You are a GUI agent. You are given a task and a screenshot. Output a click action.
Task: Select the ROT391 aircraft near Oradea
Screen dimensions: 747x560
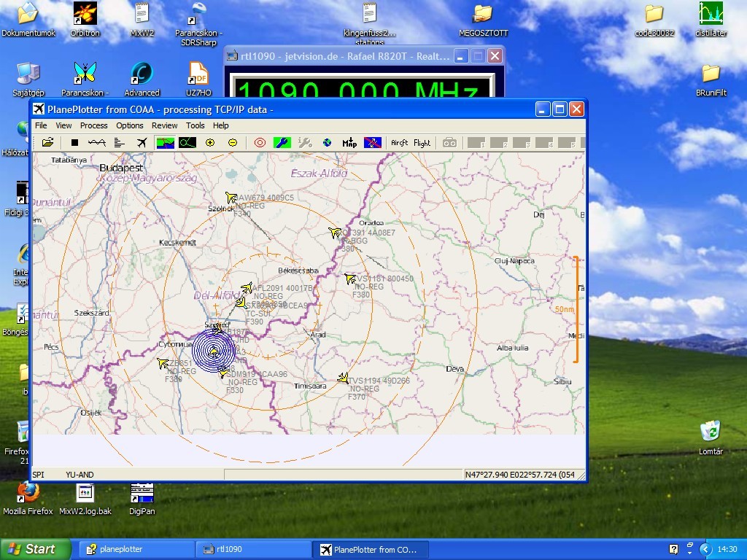coord(335,233)
